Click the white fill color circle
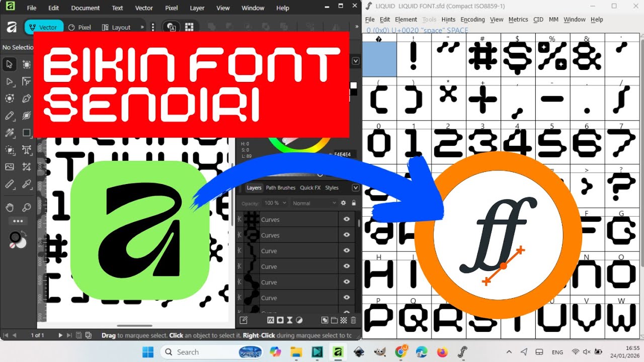The image size is (644, 362). pos(21,243)
